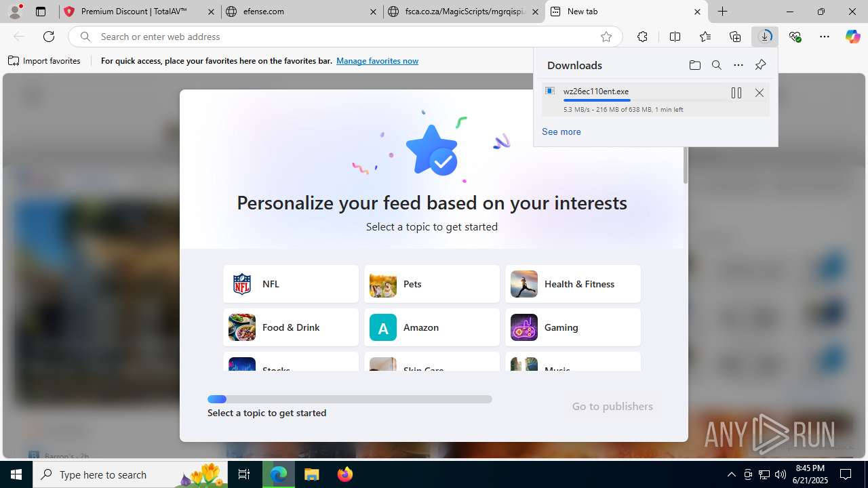The height and width of the screenshot is (488, 868).
Task: Open Browser essentials icon
Action: [795, 37]
